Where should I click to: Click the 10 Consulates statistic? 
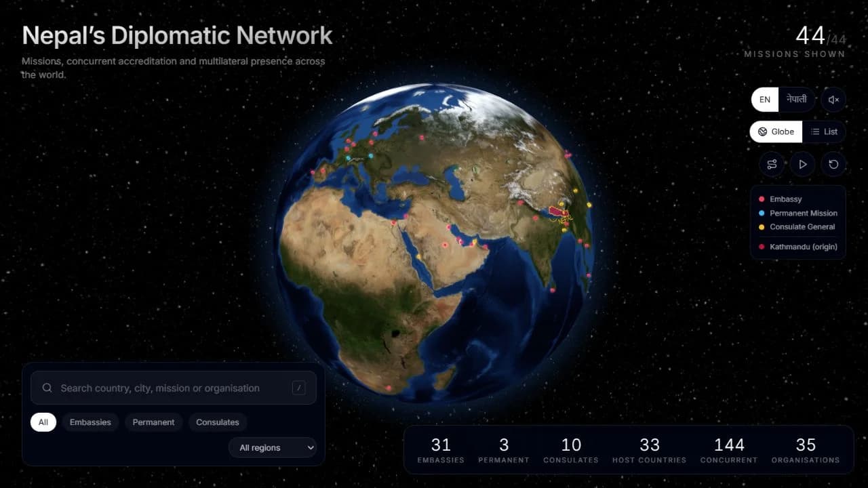pyautogui.click(x=571, y=451)
